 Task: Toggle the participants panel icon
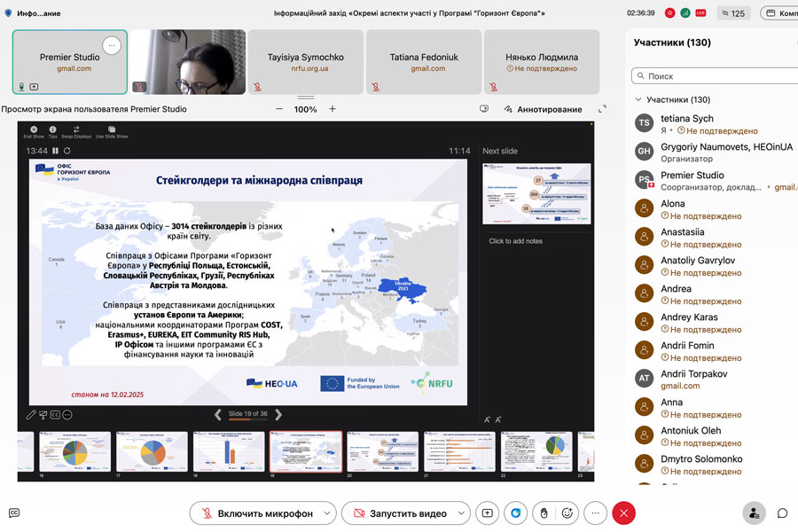[754, 513]
